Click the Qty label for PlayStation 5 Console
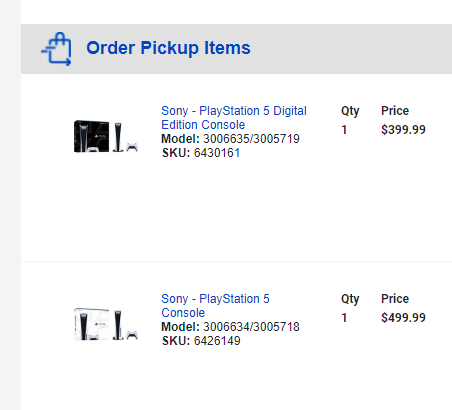Screen dimensions: 452x410 (350, 299)
